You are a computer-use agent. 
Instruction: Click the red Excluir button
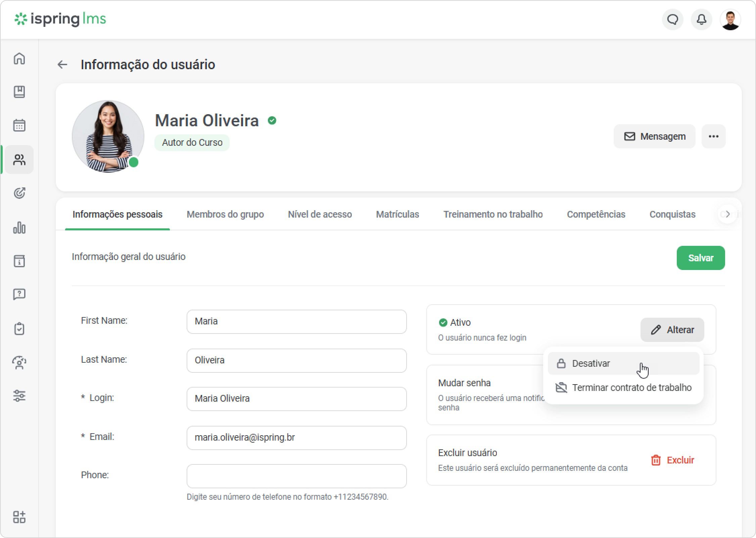tap(672, 460)
